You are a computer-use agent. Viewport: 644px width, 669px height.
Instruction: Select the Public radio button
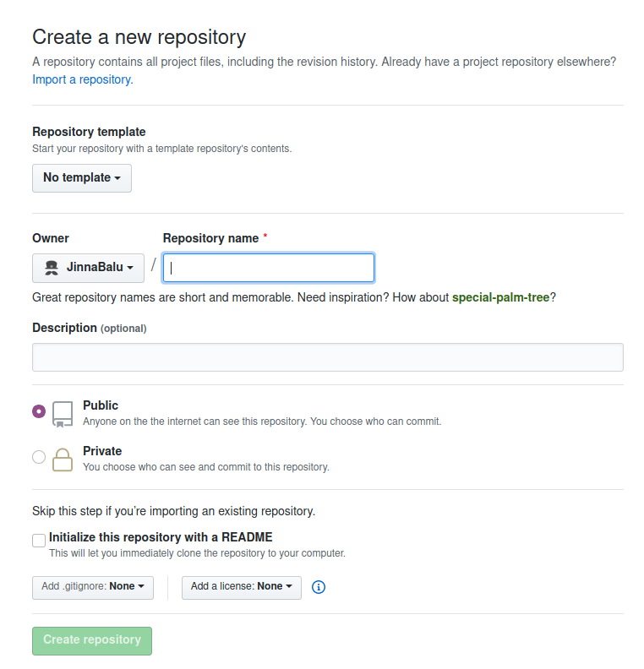[x=39, y=411]
